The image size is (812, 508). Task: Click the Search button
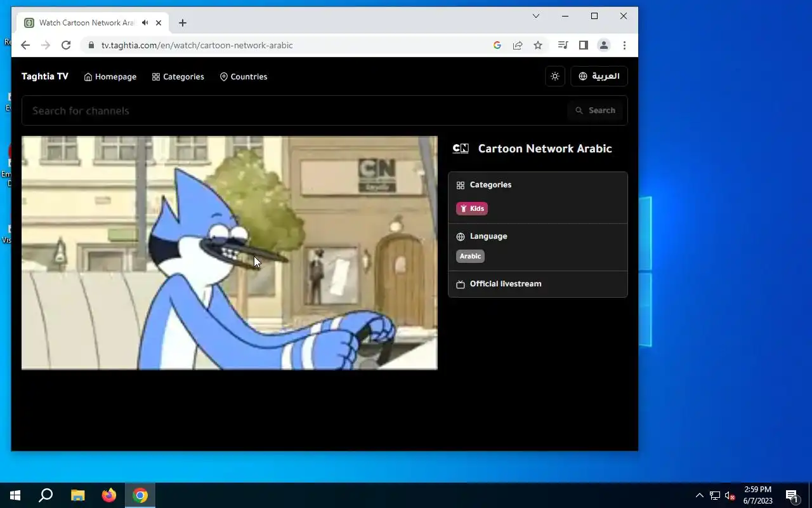pos(596,110)
